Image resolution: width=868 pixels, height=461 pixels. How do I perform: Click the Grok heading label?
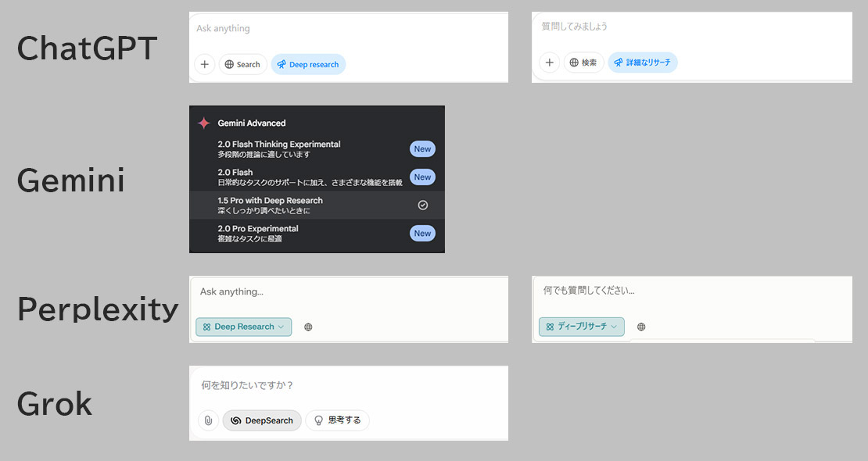[x=54, y=404]
